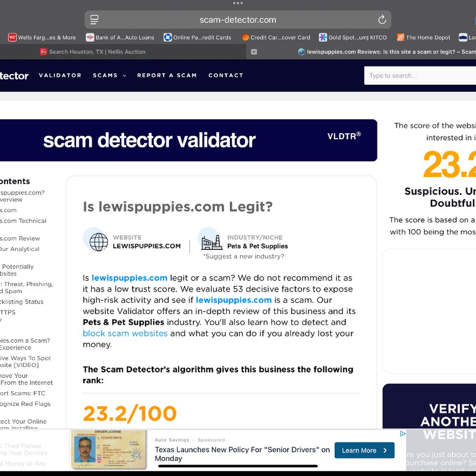Open the Validator nav menu item

[x=60, y=75]
